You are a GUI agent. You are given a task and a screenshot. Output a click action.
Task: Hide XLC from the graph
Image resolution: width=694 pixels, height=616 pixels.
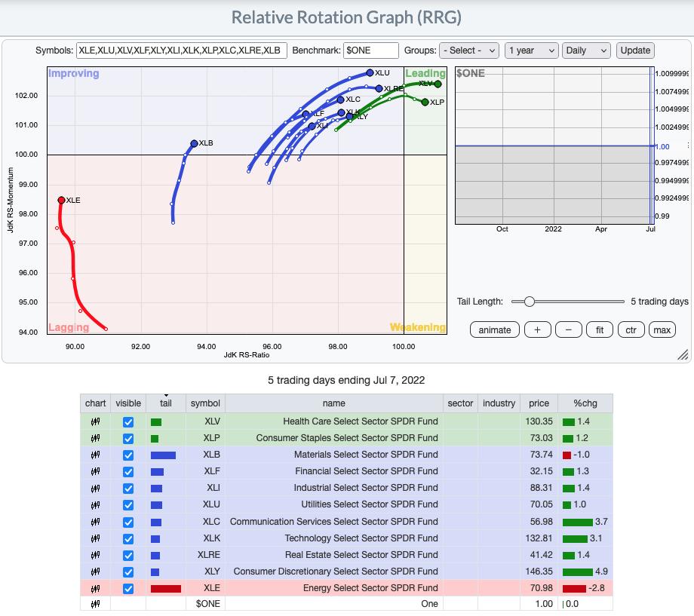tap(128, 523)
